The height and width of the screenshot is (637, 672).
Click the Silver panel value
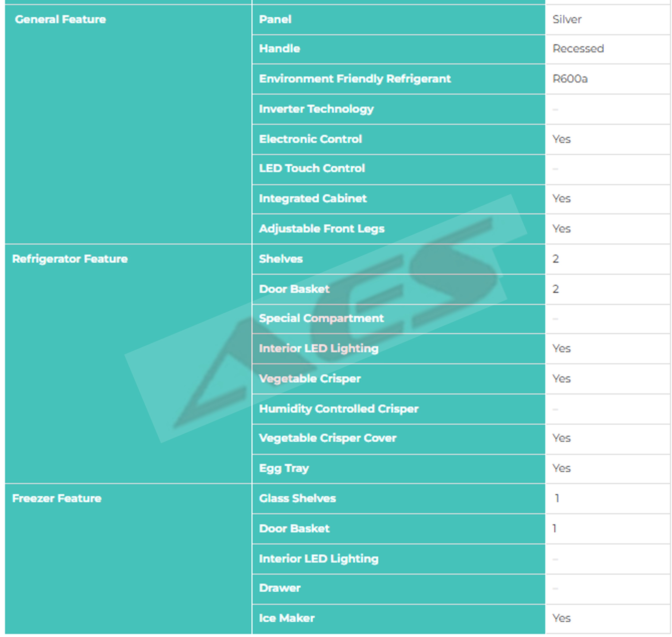click(x=566, y=19)
